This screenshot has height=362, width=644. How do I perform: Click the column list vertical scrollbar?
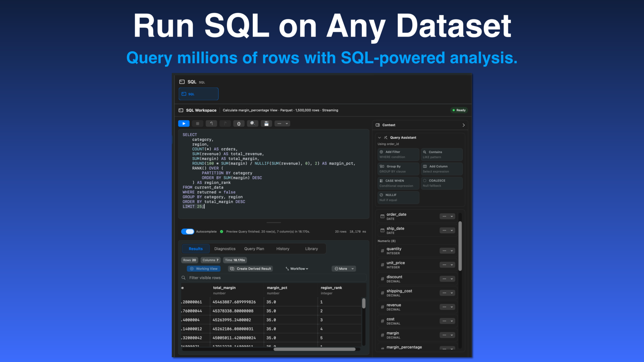[460, 246]
